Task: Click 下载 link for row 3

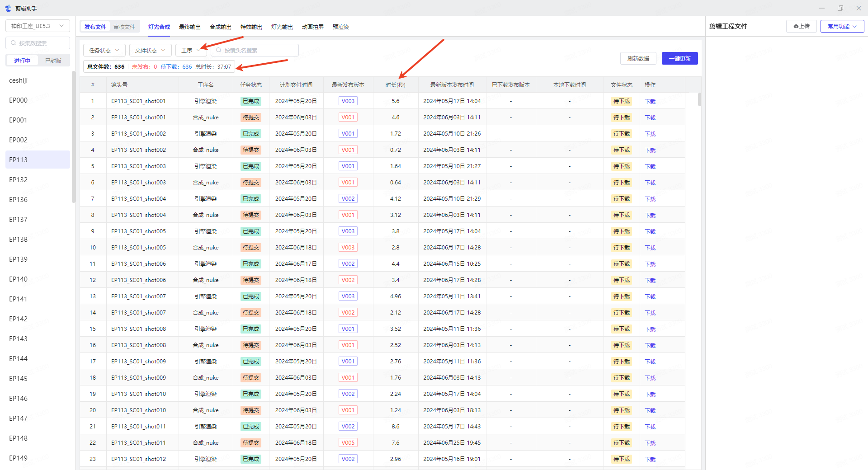Action: pyautogui.click(x=650, y=134)
